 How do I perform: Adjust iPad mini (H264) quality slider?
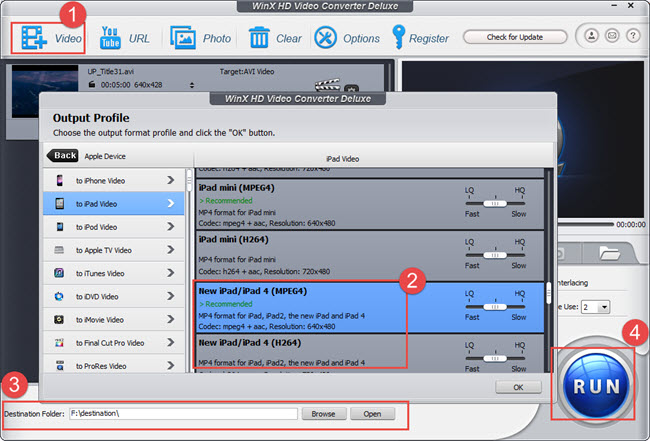coord(495,255)
